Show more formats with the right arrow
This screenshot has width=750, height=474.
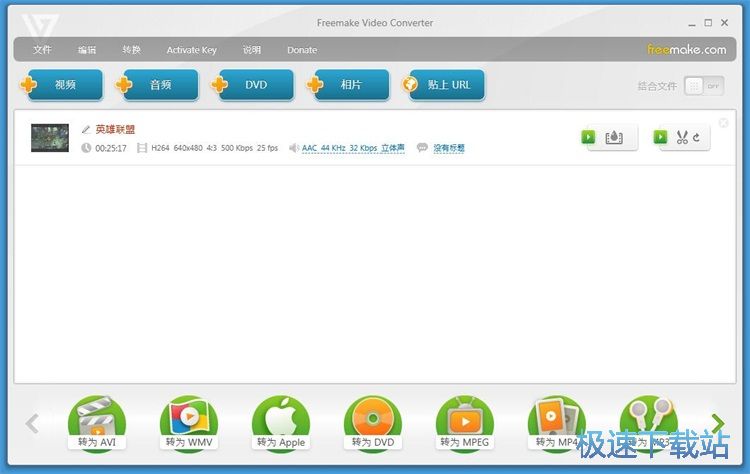(x=718, y=424)
